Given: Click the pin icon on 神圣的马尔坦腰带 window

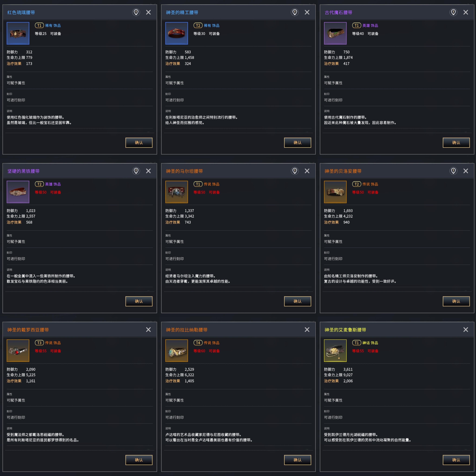Looking at the screenshot, I should (x=295, y=171).
